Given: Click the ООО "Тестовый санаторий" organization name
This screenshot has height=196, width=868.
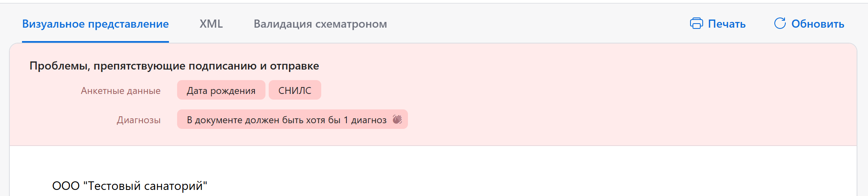Looking at the screenshot, I should point(129,186).
